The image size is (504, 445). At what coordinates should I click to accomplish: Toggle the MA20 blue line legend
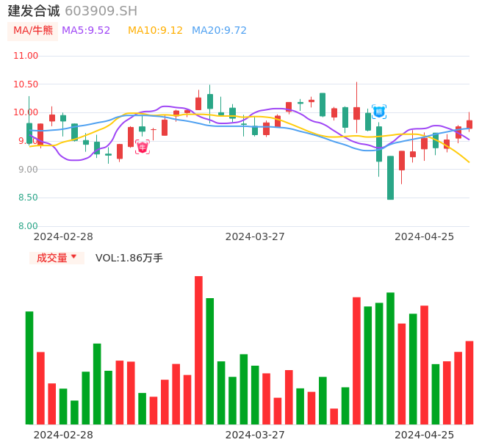[219, 31]
